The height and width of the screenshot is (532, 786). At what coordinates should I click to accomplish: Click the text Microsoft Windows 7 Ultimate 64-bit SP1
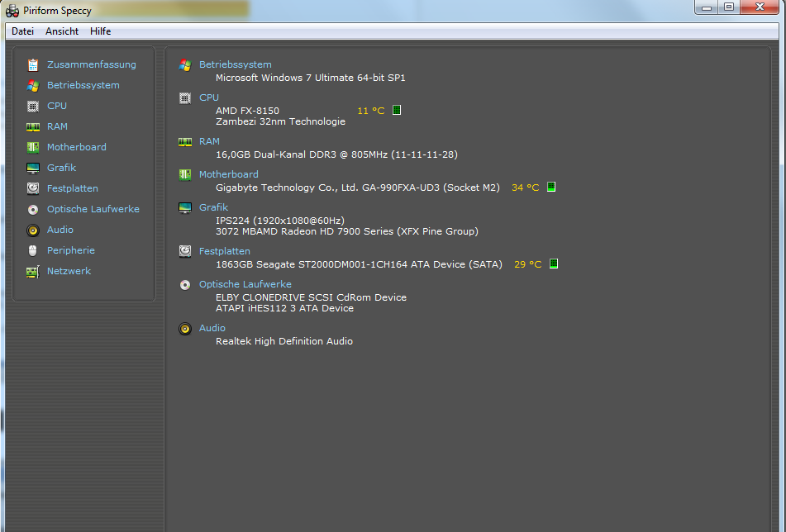coord(310,78)
